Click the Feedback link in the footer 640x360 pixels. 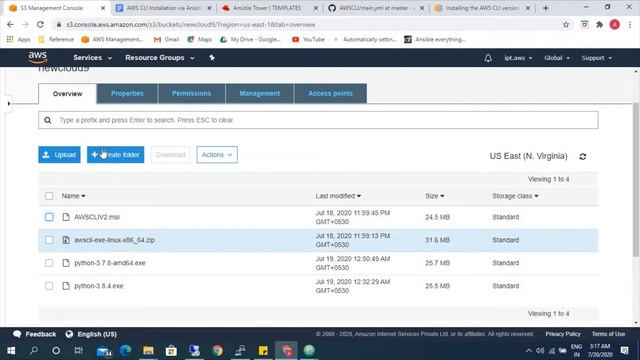click(x=34, y=334)
